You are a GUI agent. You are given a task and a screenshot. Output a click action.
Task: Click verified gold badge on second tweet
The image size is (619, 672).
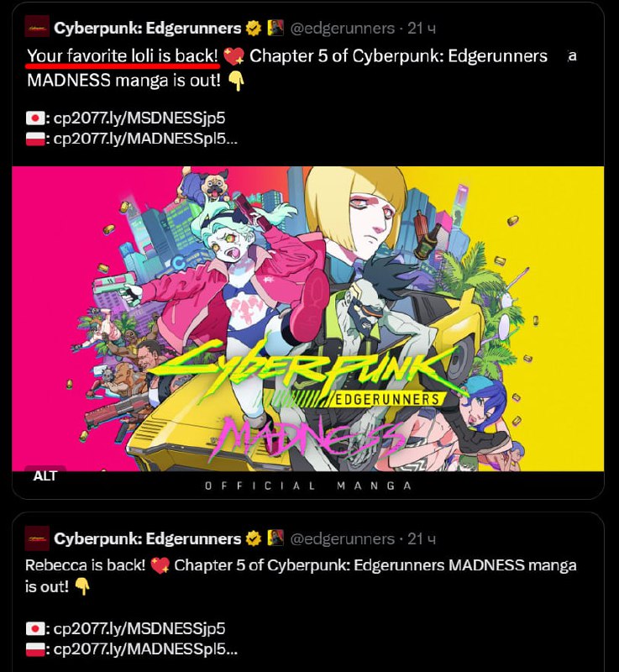coord(254,538)
